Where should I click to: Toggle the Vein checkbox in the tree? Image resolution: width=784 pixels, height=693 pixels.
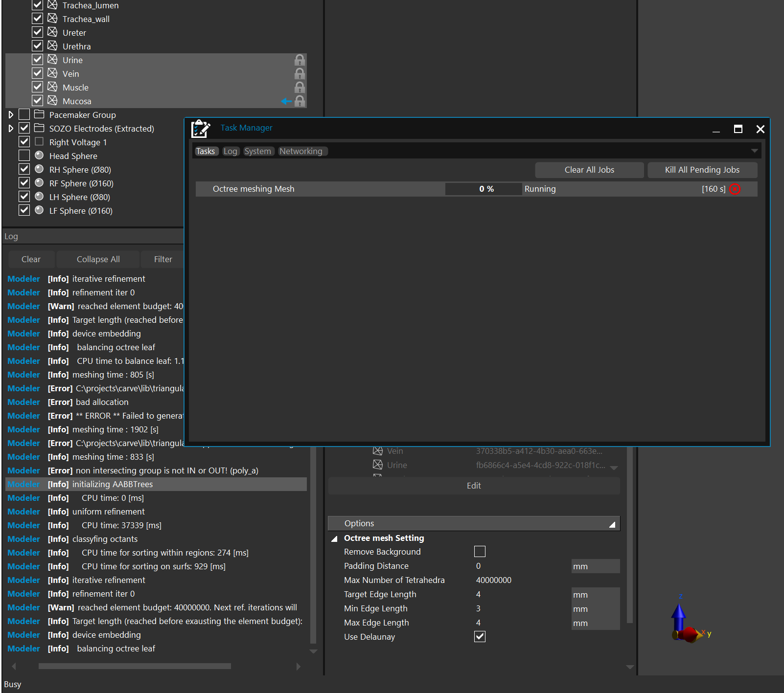pos(37,73)
